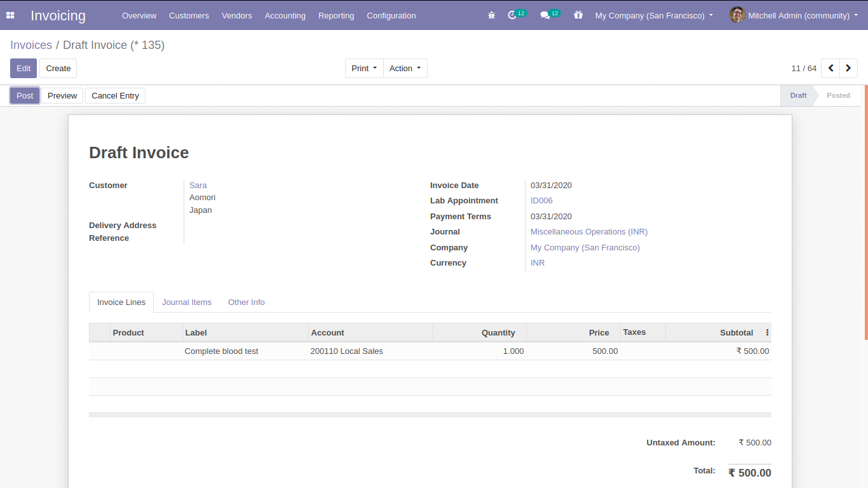Image resolution: width=868 pixels, height=488 pixels.
Task: Open the chat messages icon
Action: (545, 15)
